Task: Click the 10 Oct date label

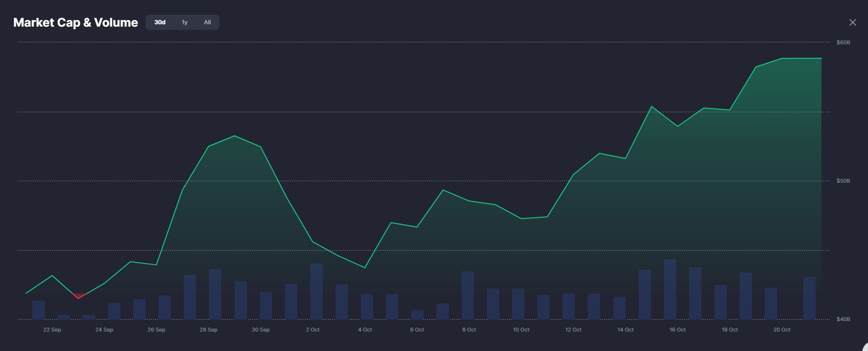Action: pos(521,330)
